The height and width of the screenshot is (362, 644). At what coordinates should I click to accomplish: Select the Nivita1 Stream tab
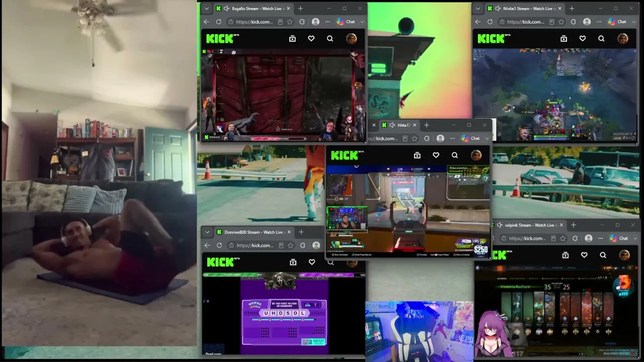pyautogui.click(x=525, y=9)
